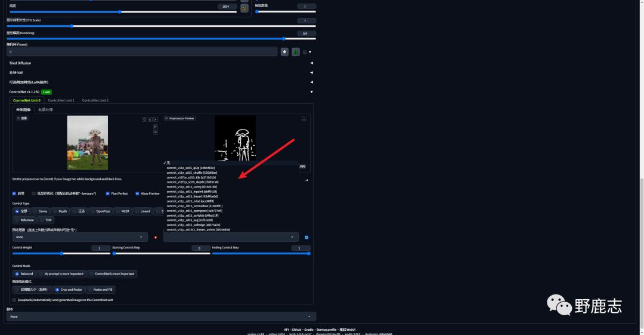Screen dimensions: 644x335
Task: Toggle the Allow Preview checkbox
Action: pyautogui.click(x=137, y=193)
